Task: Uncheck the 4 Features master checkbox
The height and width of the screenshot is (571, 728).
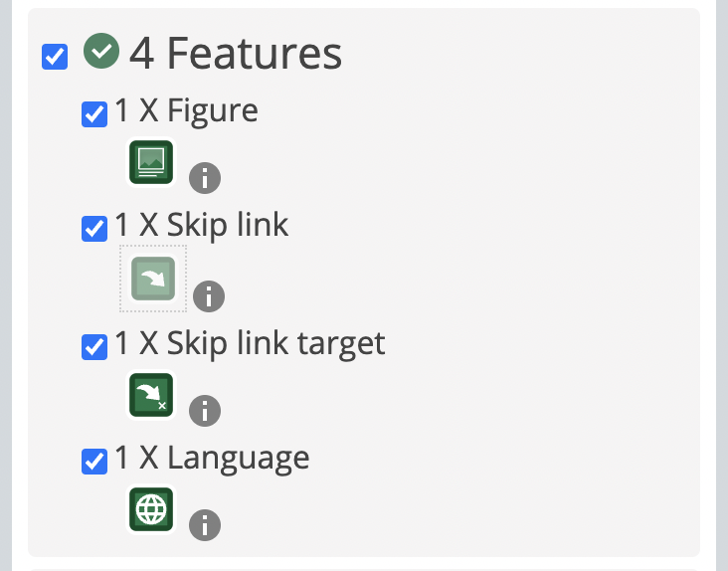Action: (x=55, y=57)
